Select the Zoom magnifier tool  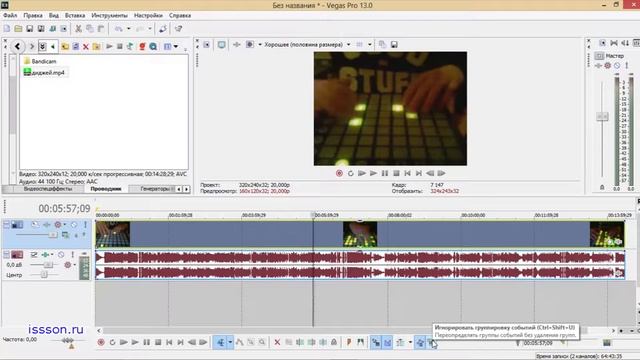(x=262, y=342)
